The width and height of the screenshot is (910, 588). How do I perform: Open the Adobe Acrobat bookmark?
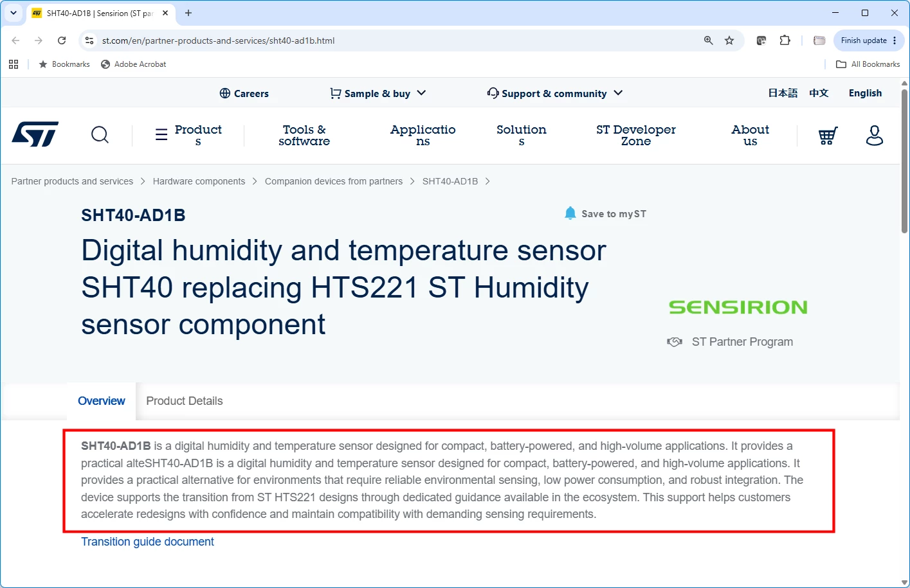point(134,64)
